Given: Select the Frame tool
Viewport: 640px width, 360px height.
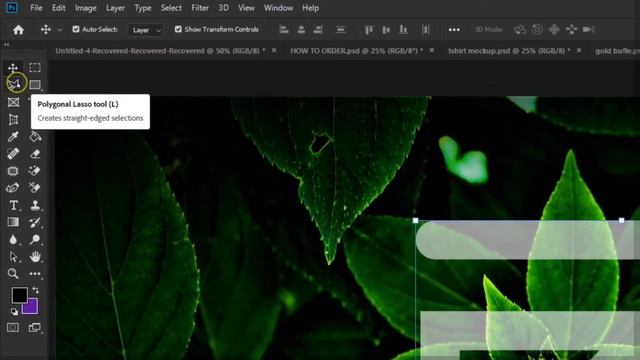Looking at the screenshot, I should pyautogui.click(x=13, y=102).
